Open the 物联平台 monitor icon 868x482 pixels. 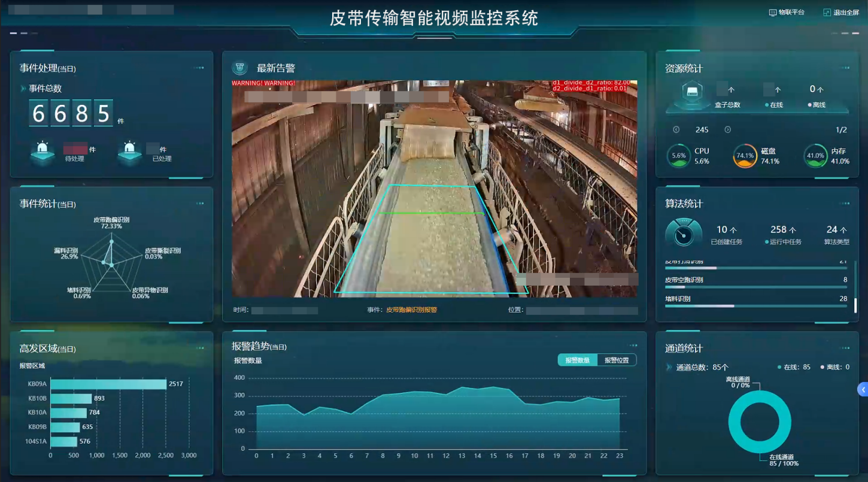tap(773, 12)
